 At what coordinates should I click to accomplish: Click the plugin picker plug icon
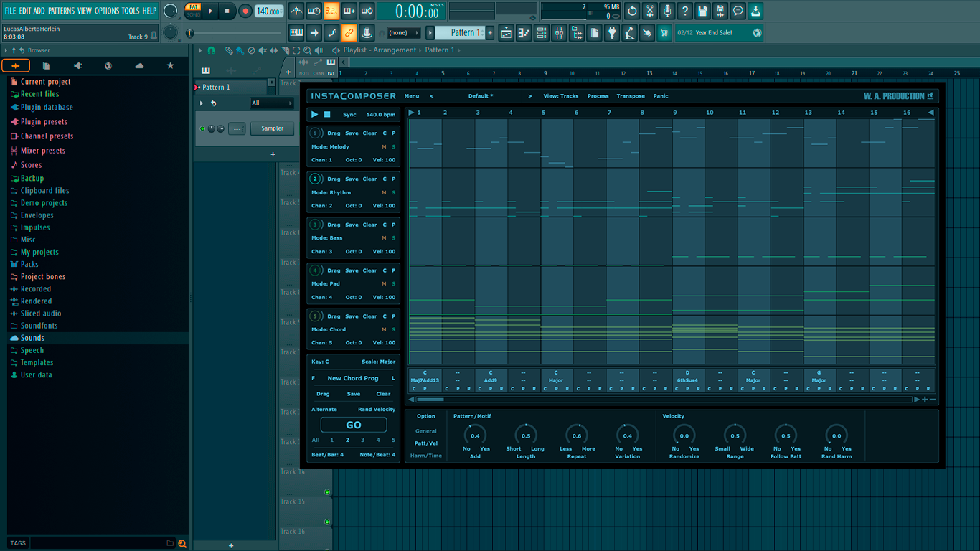612,33
